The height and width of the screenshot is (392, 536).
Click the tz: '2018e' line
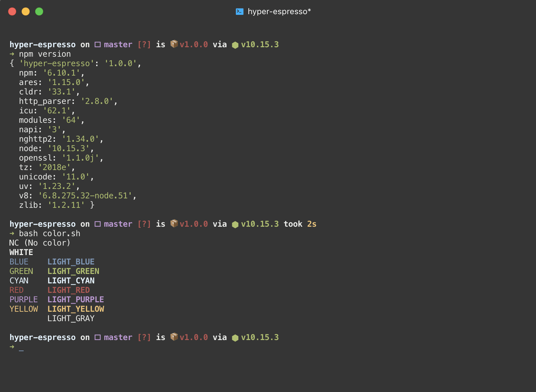pyautogui.click(x=47, y=167)
